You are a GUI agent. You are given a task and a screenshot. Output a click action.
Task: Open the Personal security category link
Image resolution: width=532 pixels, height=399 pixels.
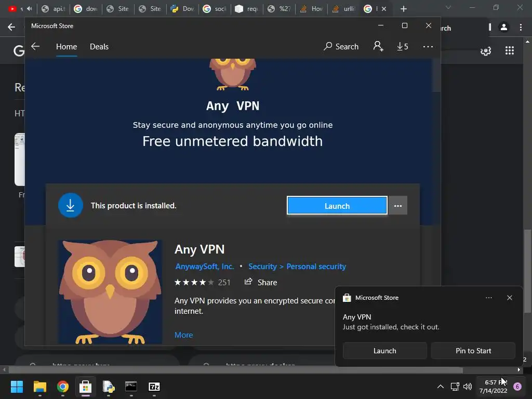[316, 267]
